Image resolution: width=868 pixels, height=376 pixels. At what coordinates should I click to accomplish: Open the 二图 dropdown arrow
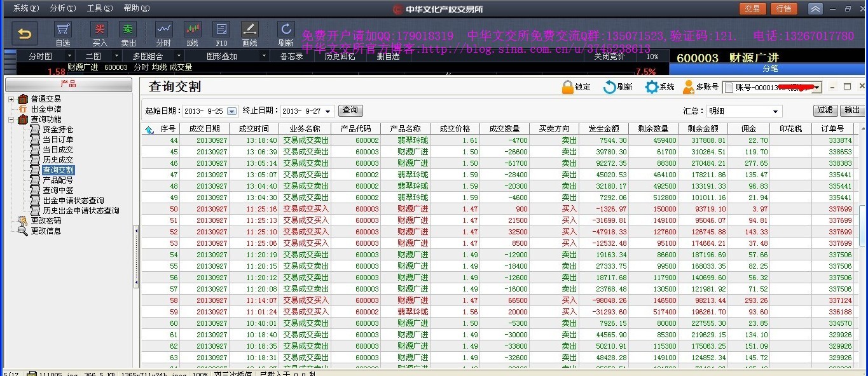[116, 57]
